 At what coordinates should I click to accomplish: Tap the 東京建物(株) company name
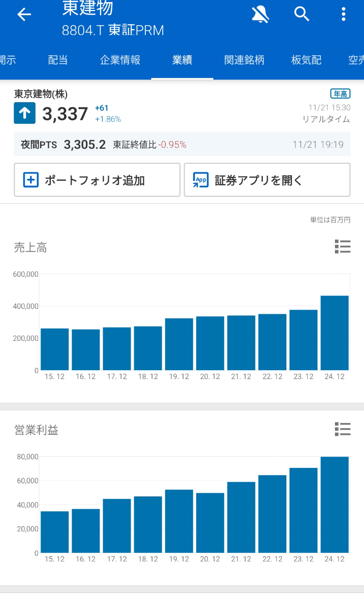pyautogui.click(x=41, y=94)
